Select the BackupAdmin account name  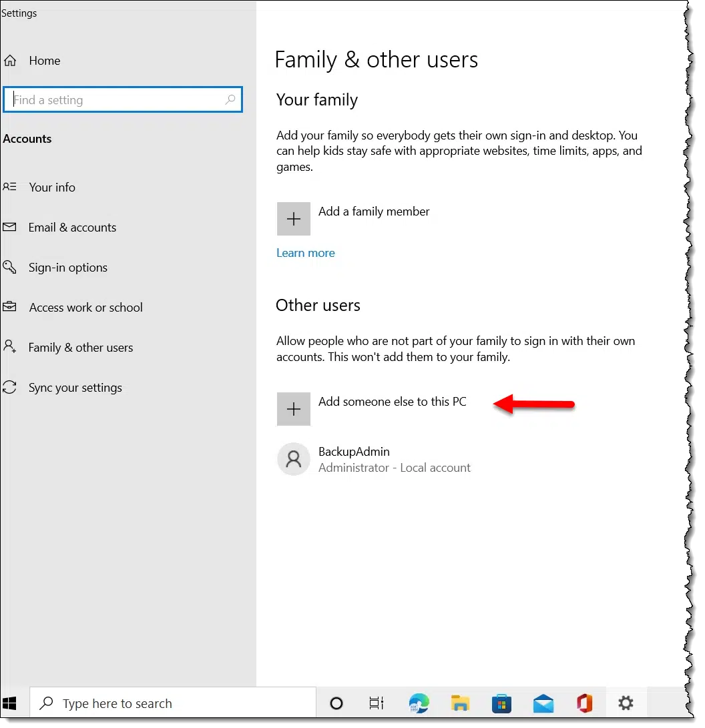coord(354,452)
